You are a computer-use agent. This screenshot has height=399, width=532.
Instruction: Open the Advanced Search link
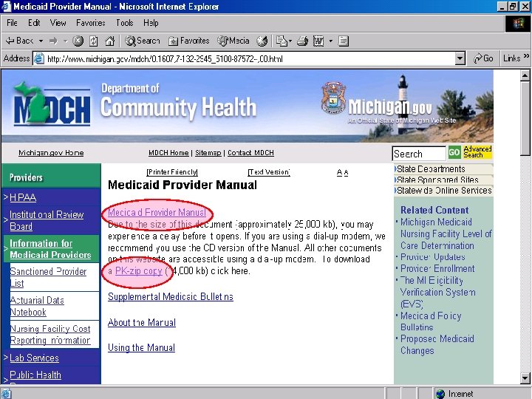click(477, 151)
